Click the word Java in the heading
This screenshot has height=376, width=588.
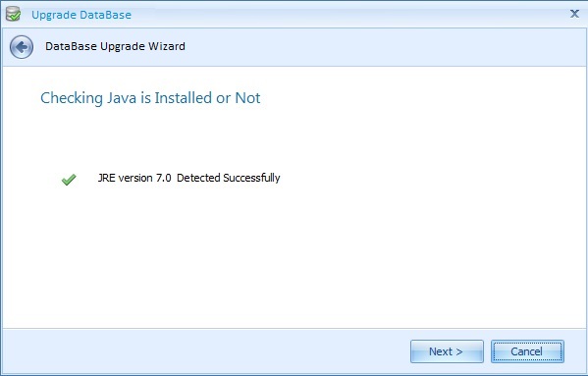tap(122, 98)
